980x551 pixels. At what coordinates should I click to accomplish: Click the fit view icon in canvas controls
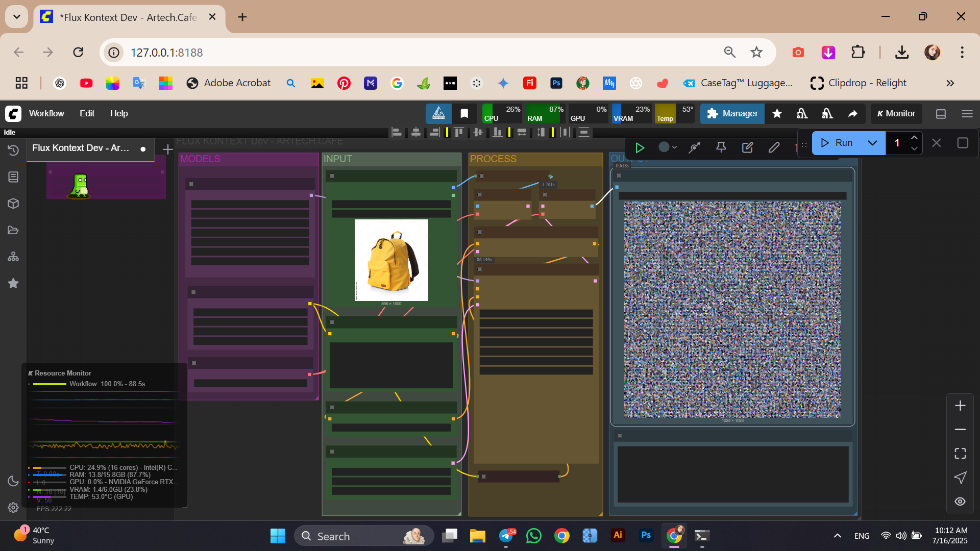[x=960, y=454]
